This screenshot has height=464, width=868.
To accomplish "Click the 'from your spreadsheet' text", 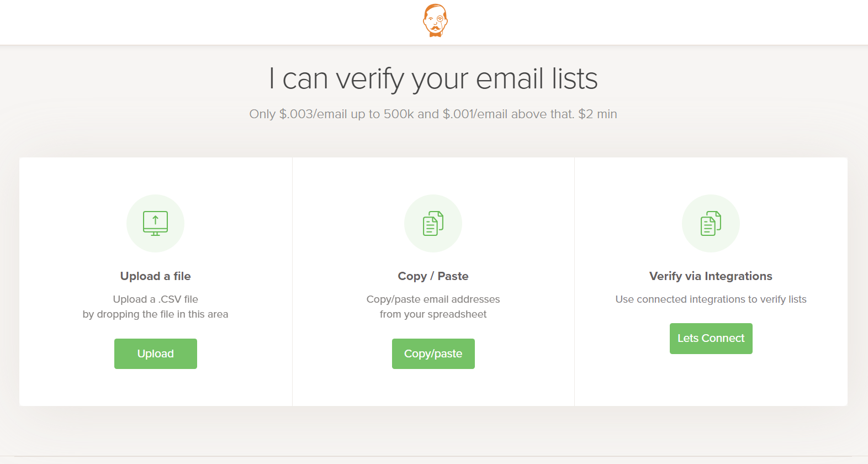I will (433, 314).
